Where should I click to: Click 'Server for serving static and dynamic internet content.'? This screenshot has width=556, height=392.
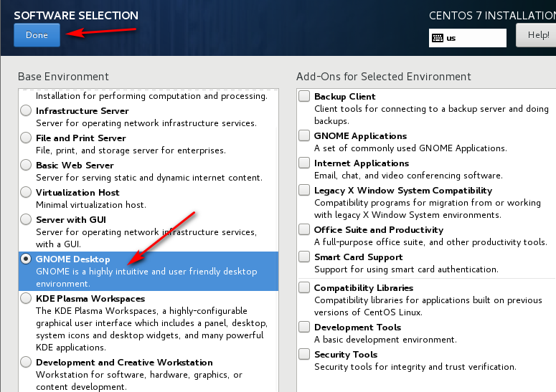click(149, 178)
